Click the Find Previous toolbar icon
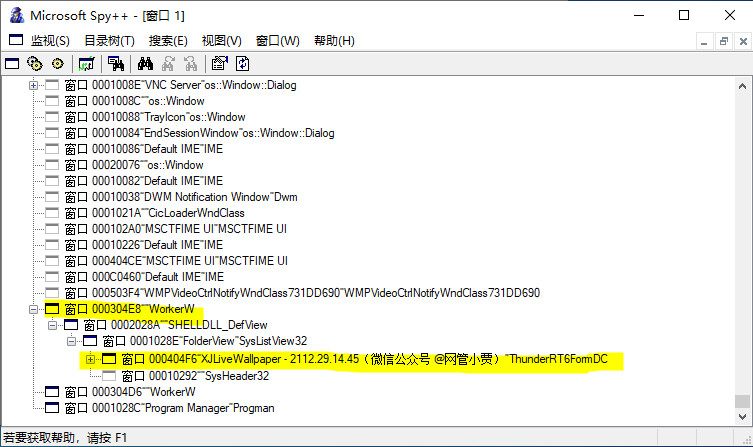 191,63
